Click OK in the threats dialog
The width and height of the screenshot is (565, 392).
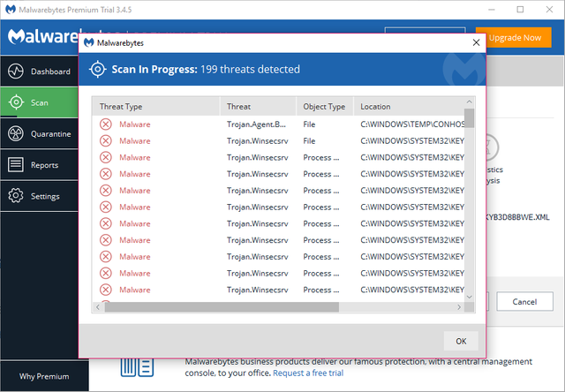tap(461, 341)
